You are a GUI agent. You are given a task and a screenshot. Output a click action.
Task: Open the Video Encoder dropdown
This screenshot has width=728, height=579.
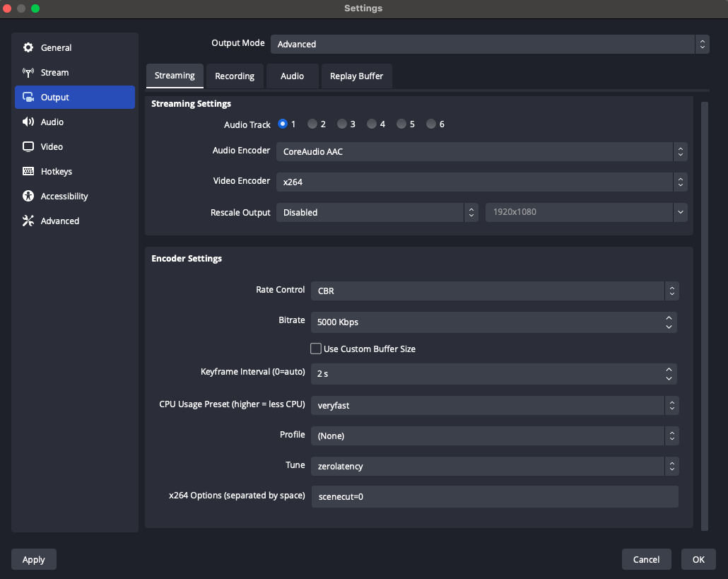coord(481,182)
